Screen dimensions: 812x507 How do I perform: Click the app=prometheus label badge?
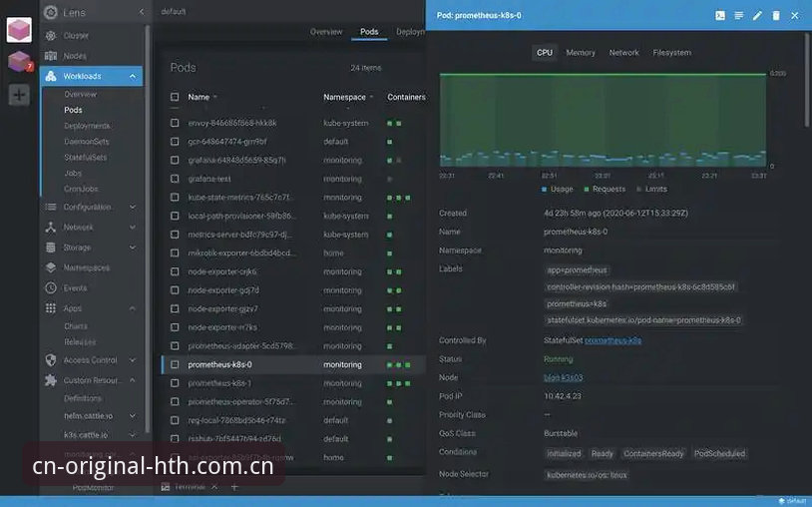coord(577,270)
